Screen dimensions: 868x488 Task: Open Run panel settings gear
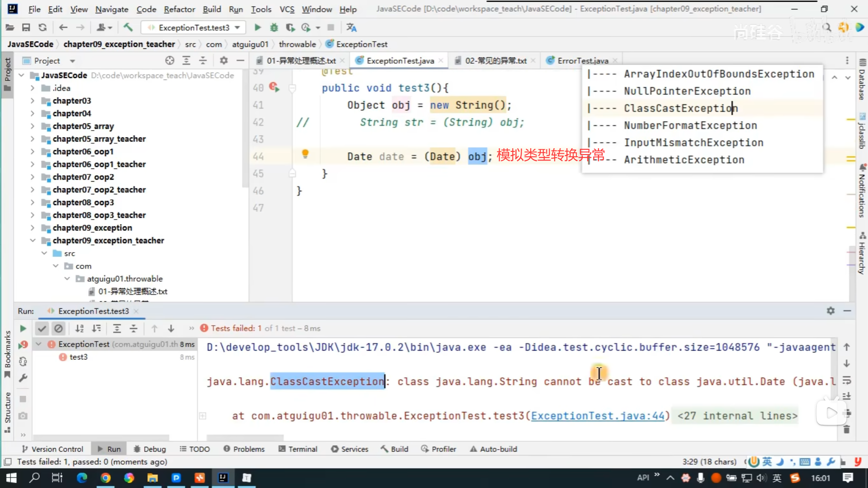tap(830, 311)
